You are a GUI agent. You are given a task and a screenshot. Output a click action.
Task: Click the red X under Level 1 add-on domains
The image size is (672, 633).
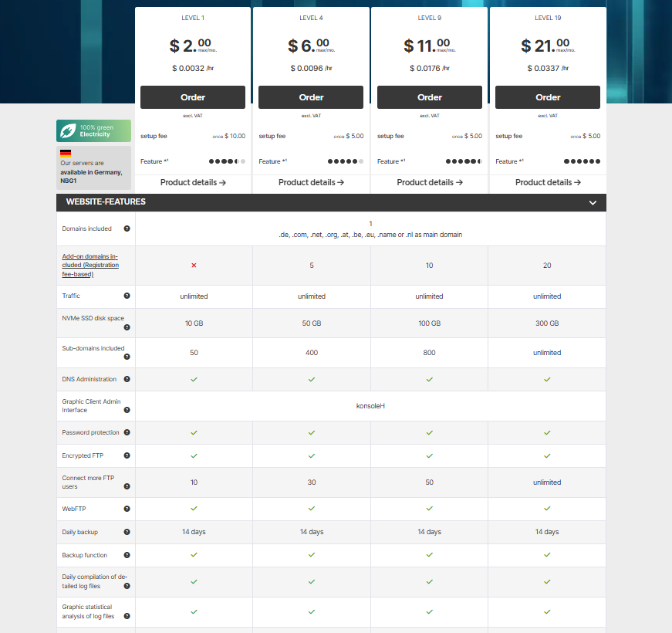194,266
